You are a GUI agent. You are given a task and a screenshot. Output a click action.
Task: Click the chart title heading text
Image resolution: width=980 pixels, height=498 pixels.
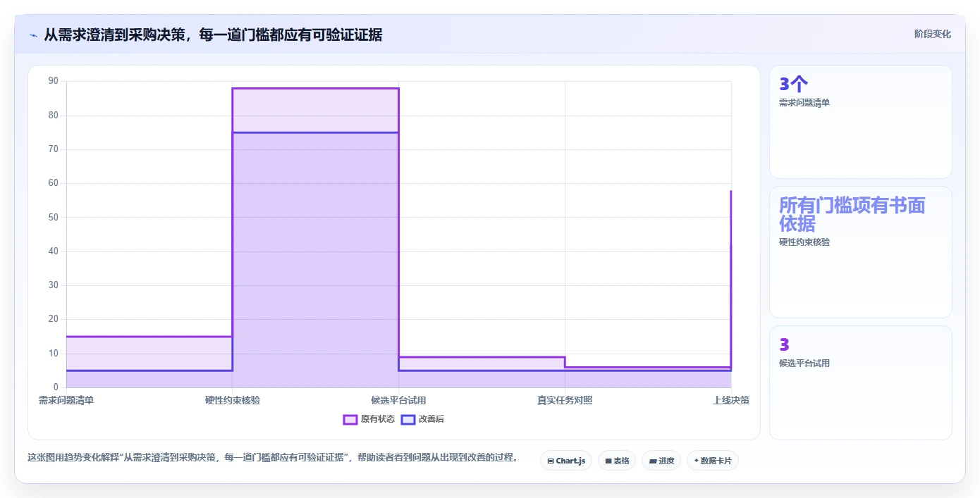[213, 35]
